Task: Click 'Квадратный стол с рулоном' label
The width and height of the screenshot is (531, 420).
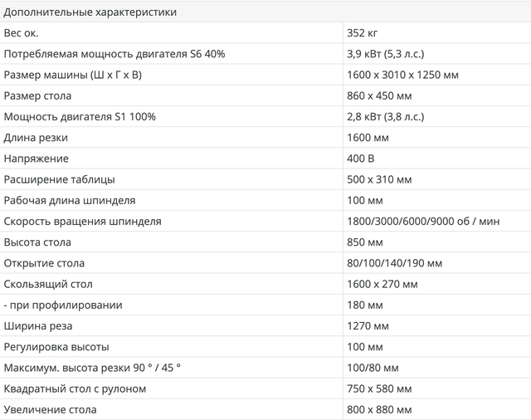Action: point(76,389)
